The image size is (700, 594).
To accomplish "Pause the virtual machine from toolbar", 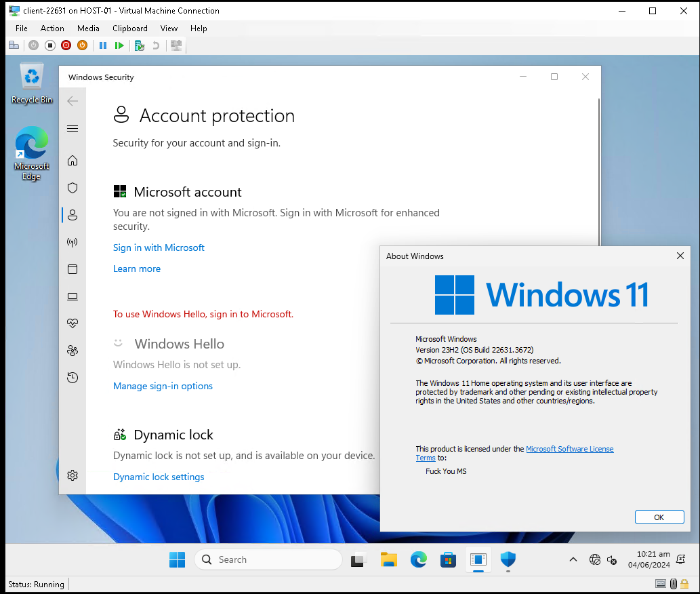I will click(x=103, y=45).
